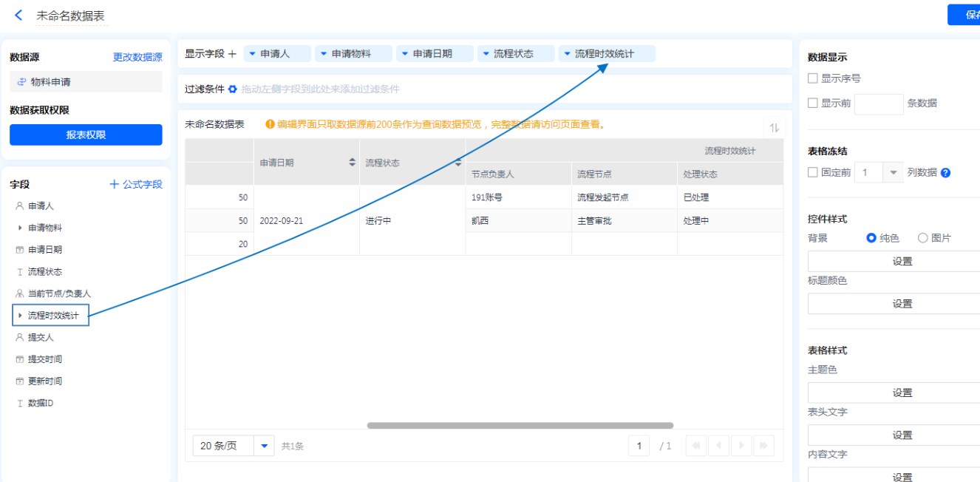Click the 报表权限 button
This screenshot has width=980, height=482.
click(86, 135)
